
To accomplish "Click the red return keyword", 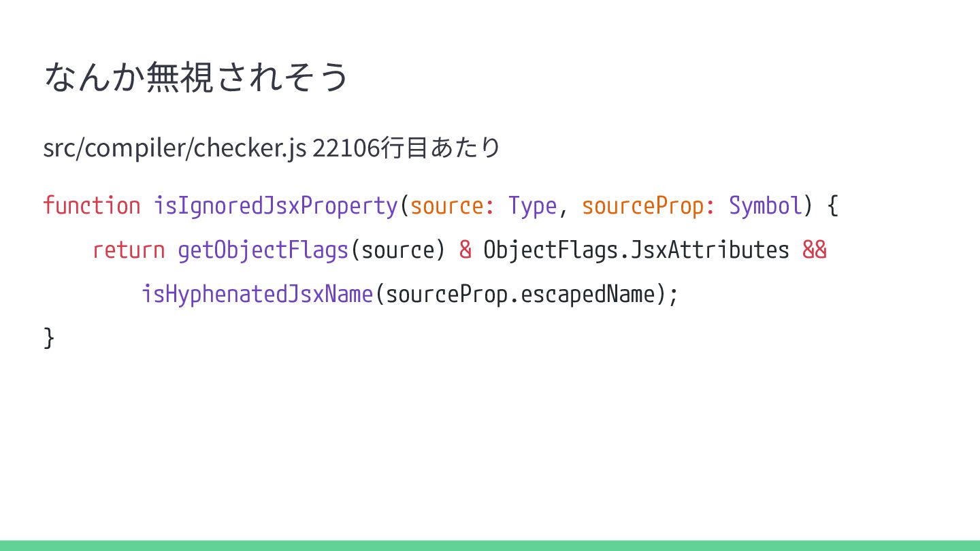I will click(128, 250).
